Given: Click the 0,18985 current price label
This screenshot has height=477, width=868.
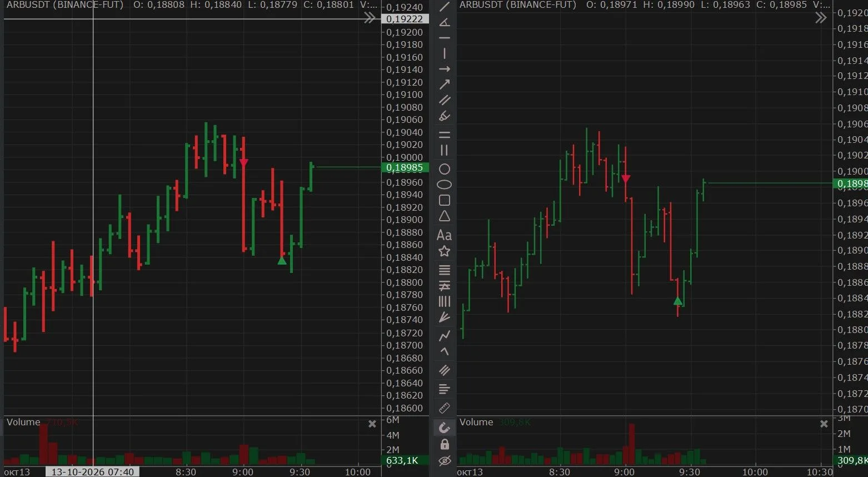Looking at the screenshot, I should tap(405, 167).
